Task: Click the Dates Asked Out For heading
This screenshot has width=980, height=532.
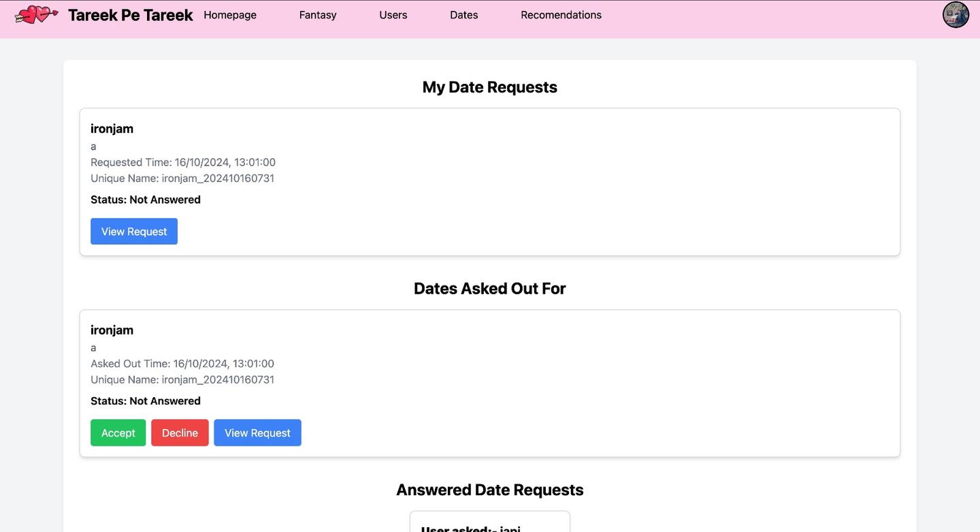Action: [490, 289]
